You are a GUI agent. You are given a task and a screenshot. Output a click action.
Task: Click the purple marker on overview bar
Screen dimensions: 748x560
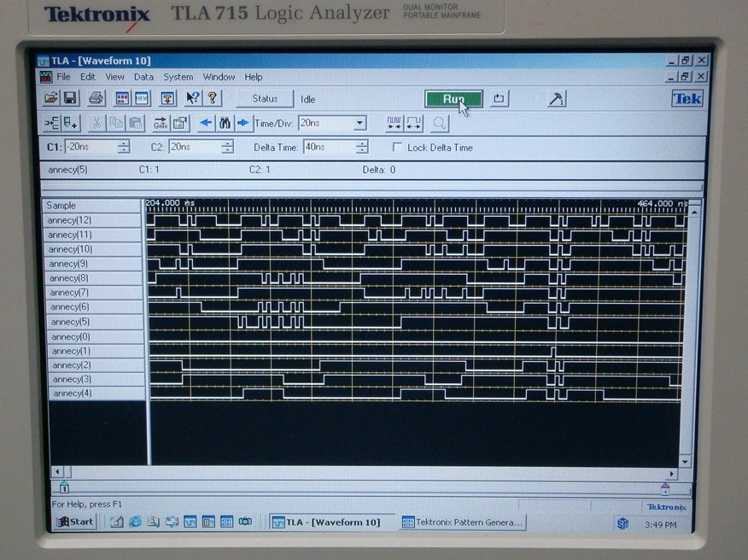665,489
